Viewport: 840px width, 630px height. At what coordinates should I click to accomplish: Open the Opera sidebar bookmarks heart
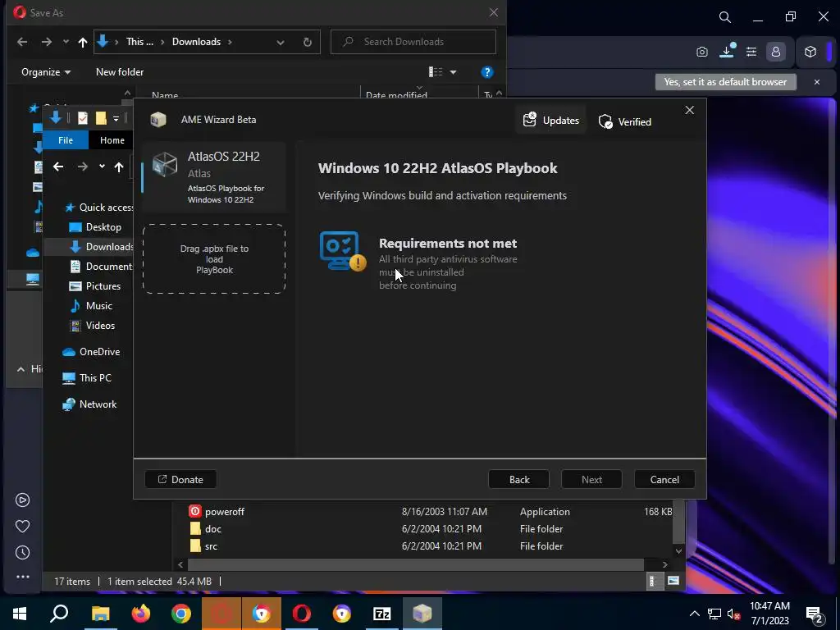(x=22, y=526)
